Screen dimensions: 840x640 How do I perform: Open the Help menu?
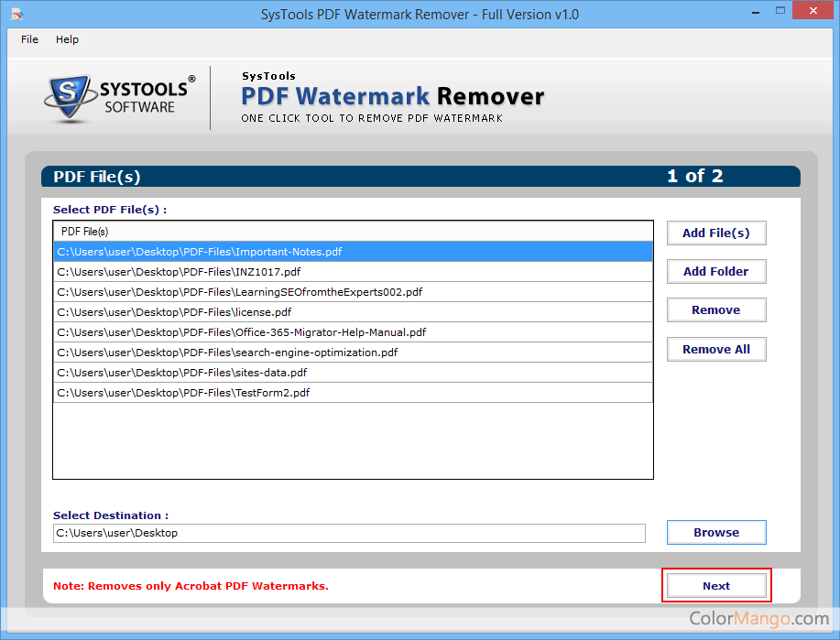67,39
